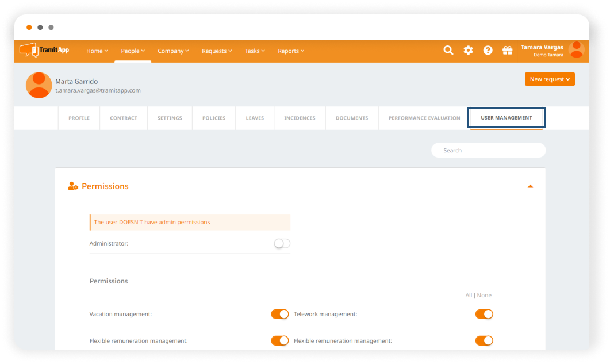Enable the Administrator toggle
610x364 pixels.
[x=282, y=244]
